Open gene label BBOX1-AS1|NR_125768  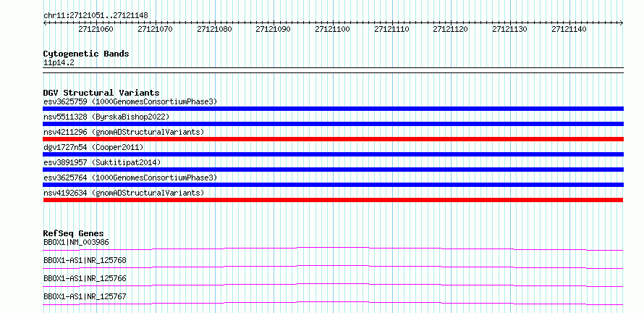click(x=85, y=260)
